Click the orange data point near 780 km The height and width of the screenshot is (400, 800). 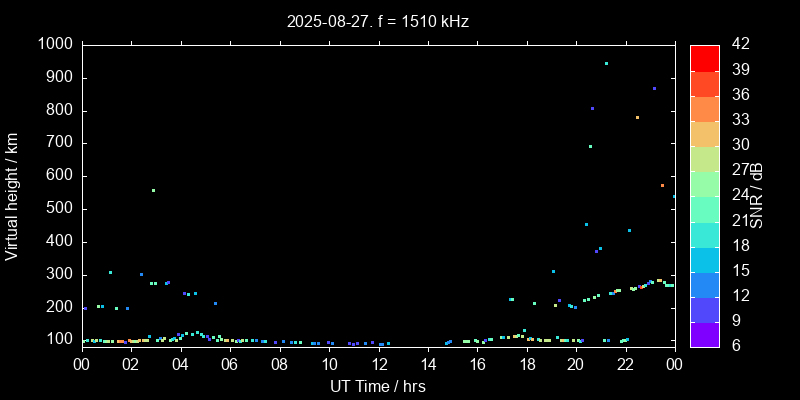[x=637, y=117]
